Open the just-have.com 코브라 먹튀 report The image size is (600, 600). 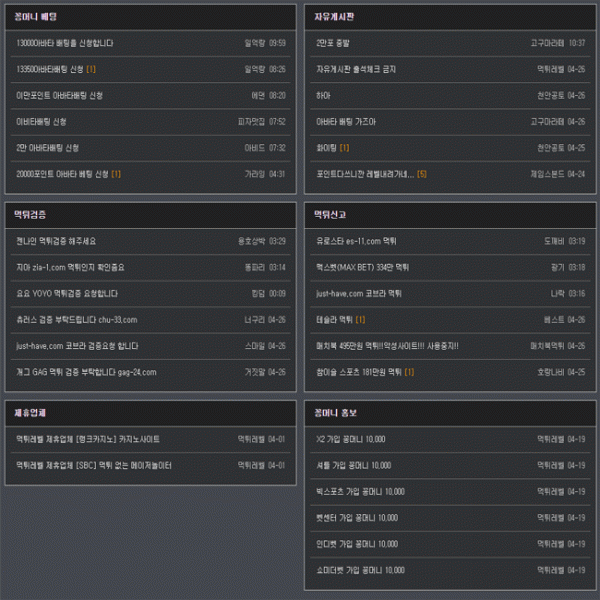click(x=359, y=293)
